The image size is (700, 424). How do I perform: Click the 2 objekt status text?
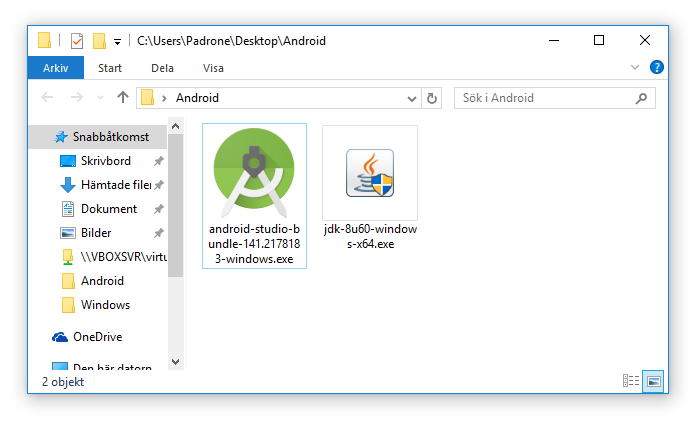coord(63,382)
